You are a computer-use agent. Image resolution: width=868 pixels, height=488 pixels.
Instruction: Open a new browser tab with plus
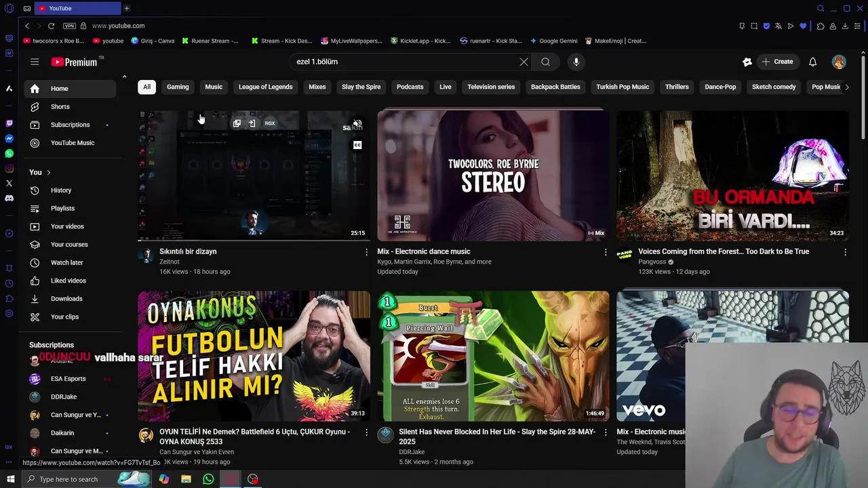(x=126, y=8)
